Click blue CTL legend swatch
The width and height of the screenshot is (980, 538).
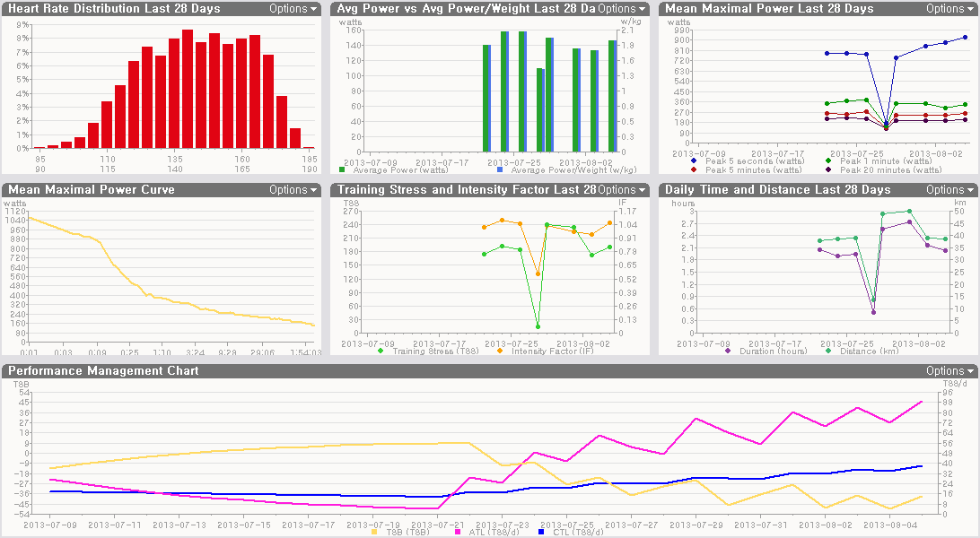tap(541, 533)
